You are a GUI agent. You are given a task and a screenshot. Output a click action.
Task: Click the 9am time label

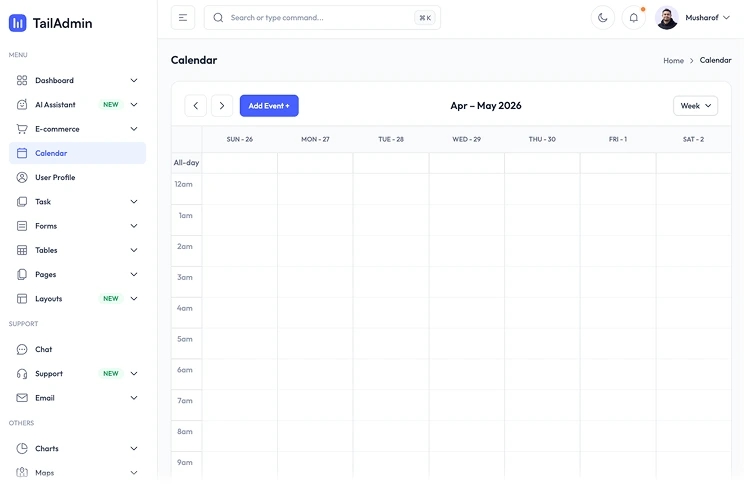pos(185,462)
